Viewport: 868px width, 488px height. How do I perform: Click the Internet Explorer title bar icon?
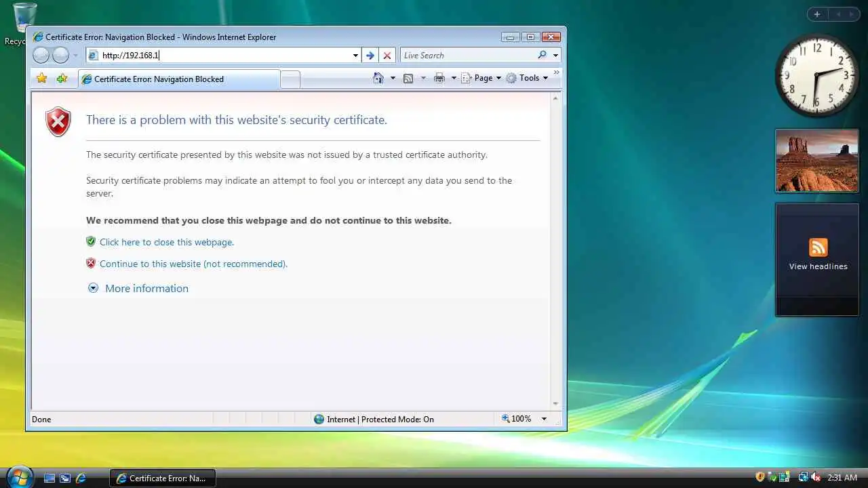tap(38, 37)
